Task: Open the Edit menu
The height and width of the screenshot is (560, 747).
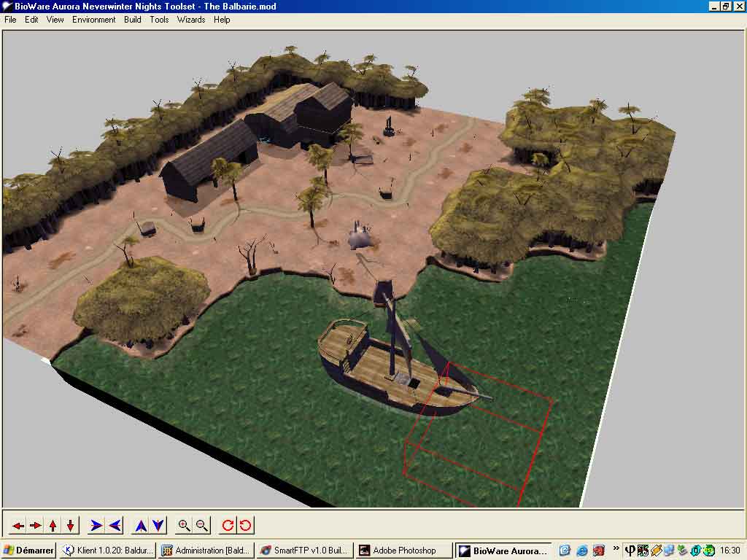Action: (31, 20)
